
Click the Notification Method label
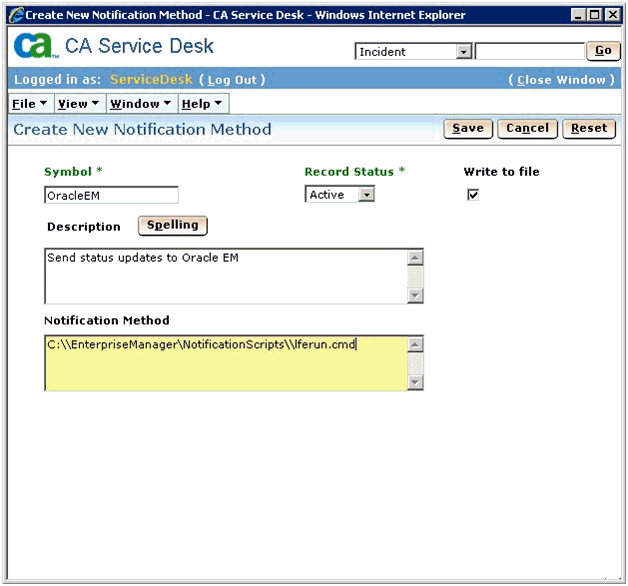[x=107, y=320]
